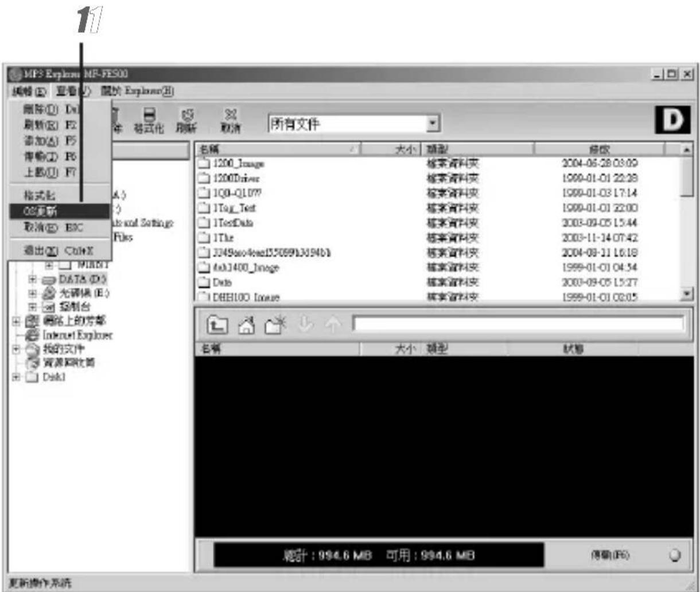The height and width of the screenshot is (592, 700).
Task: Click the file list scrollbar up arrow
Action: [x=687, y=149]
